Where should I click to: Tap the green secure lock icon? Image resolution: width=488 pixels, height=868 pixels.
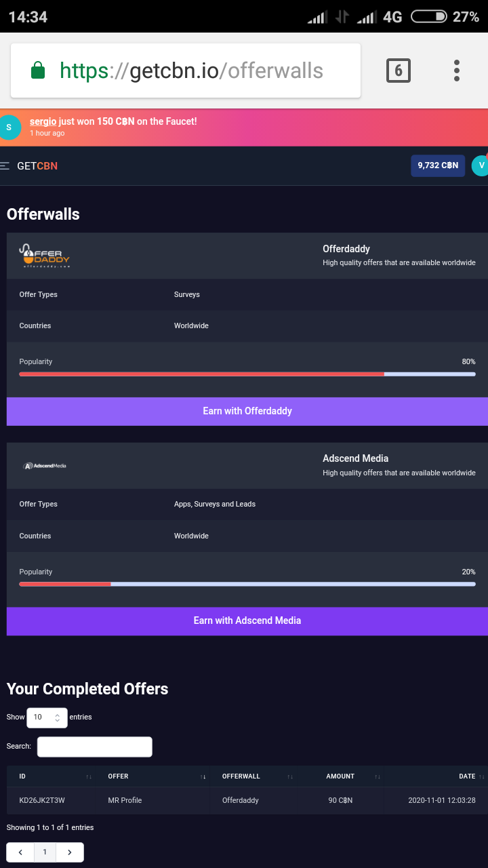click(39, 71)
